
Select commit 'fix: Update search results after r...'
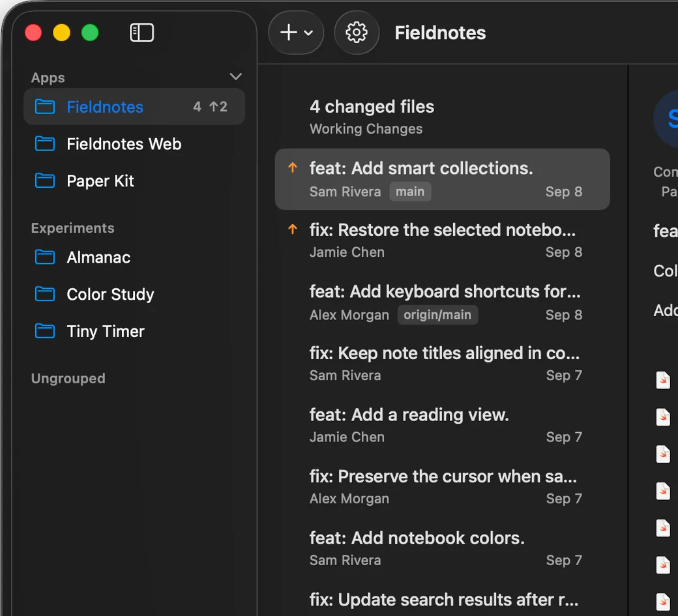[443, 600]
